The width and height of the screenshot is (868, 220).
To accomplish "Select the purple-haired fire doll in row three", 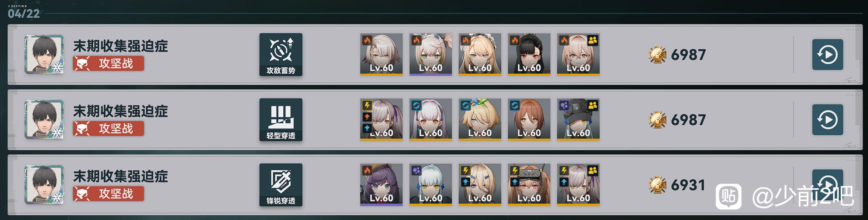I will click(381, 185).
